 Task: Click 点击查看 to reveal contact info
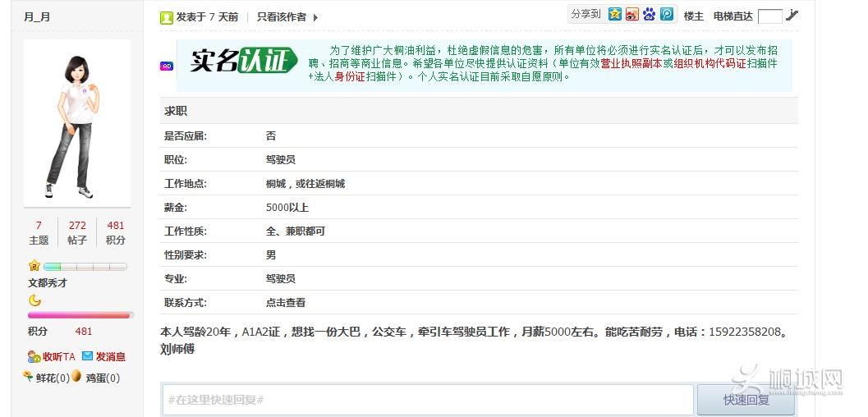point(285,302)
